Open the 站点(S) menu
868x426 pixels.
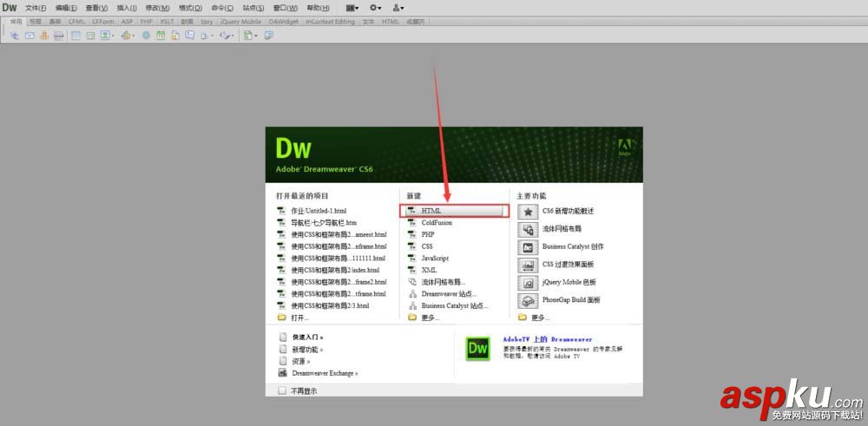(253, 8)
